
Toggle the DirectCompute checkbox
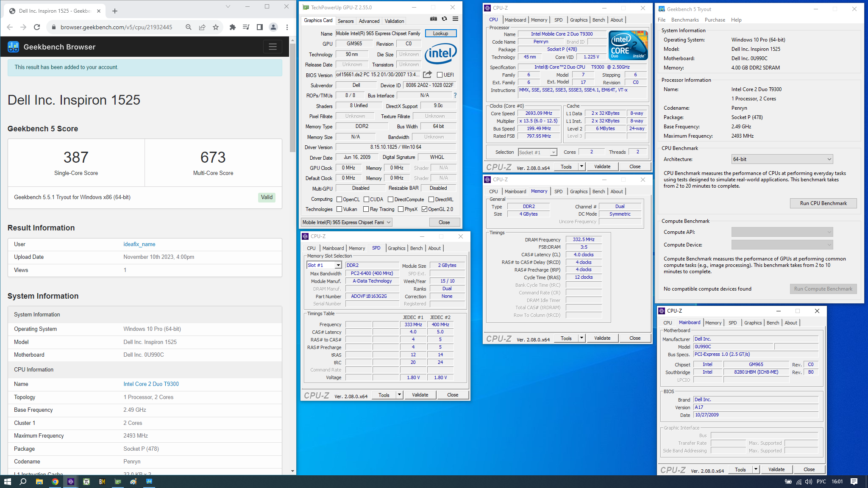(391, 200)
